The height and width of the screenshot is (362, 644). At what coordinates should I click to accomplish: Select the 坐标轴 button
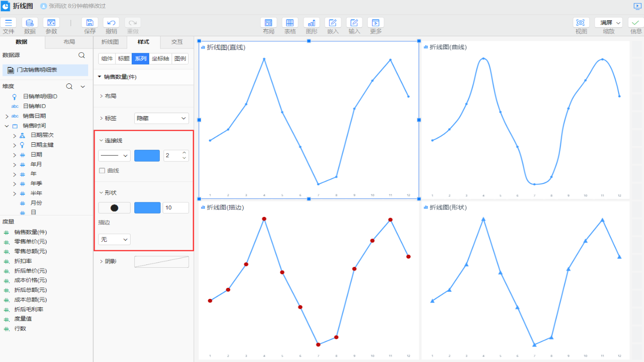click(x=160, y=58)
